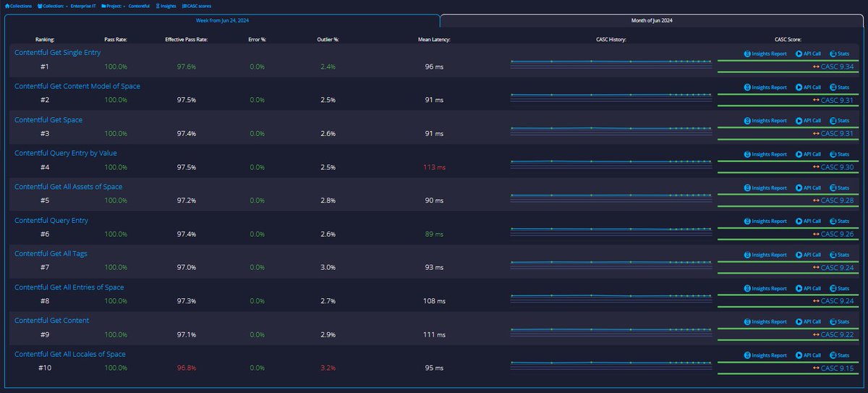Open Insights Report for Contentful Get Space
Viewport: 868px width, 393px height.
click(765, 120)
